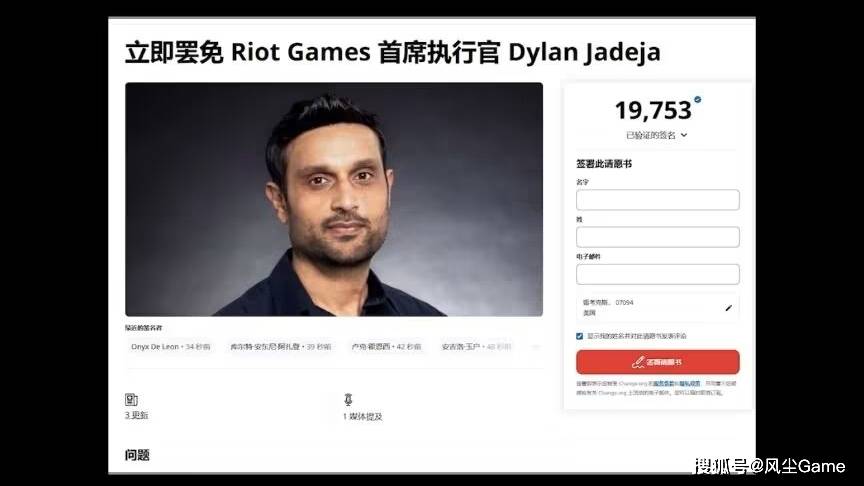864x486 pixels.
Task: Open the updates newspaper icon above 3 更新
Action: [131, 399]
